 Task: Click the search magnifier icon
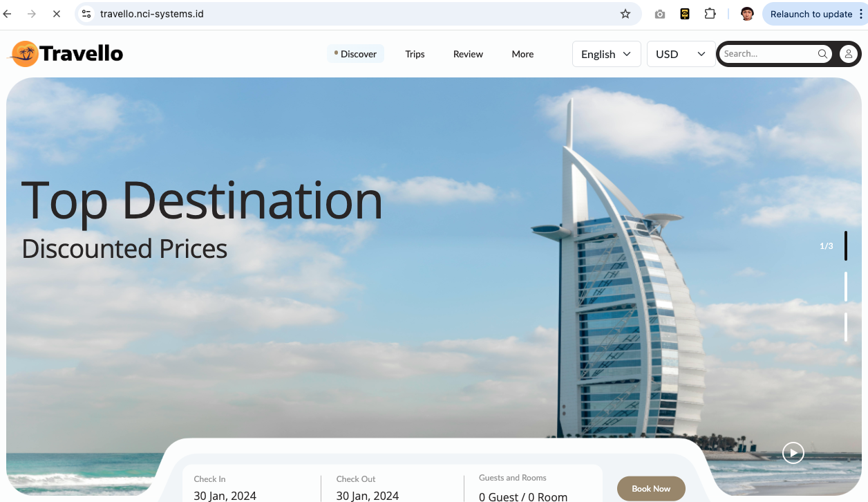coord(822,54)
